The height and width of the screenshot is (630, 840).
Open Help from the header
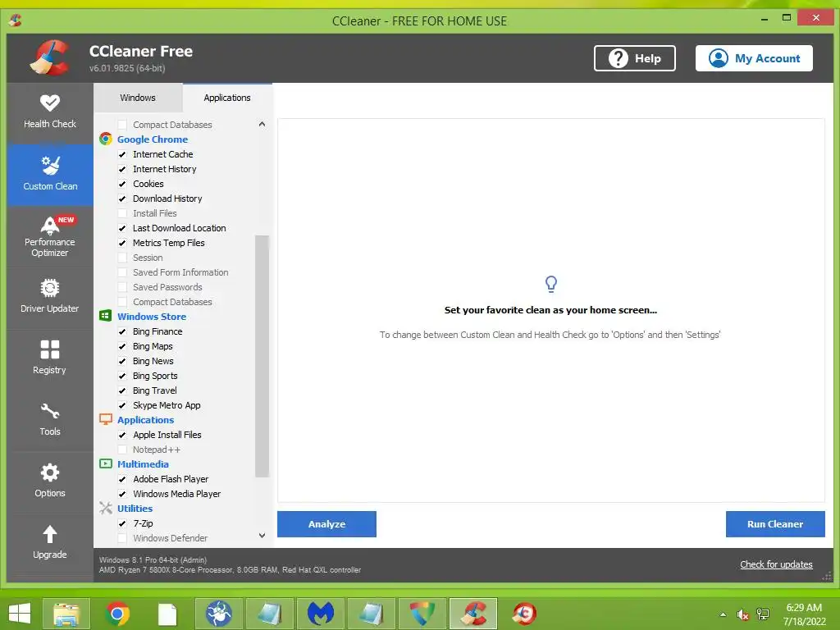[x=635, y=58]
